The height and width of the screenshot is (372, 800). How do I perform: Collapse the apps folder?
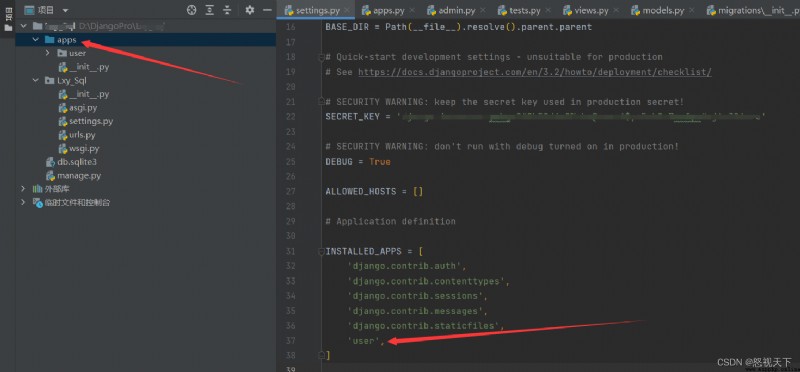coord(35,39)
